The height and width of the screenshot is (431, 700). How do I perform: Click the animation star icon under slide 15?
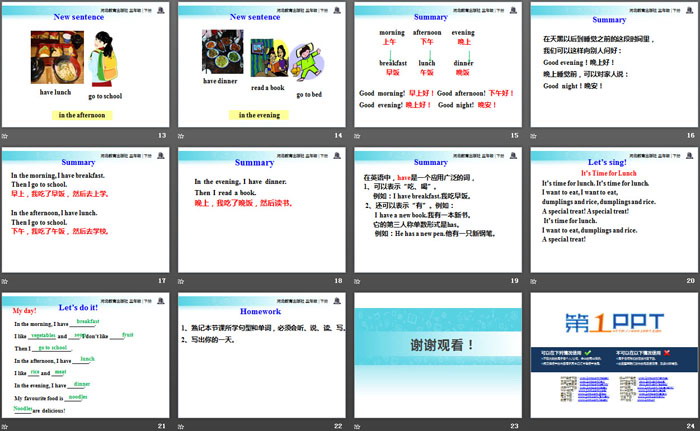point(357,136)
